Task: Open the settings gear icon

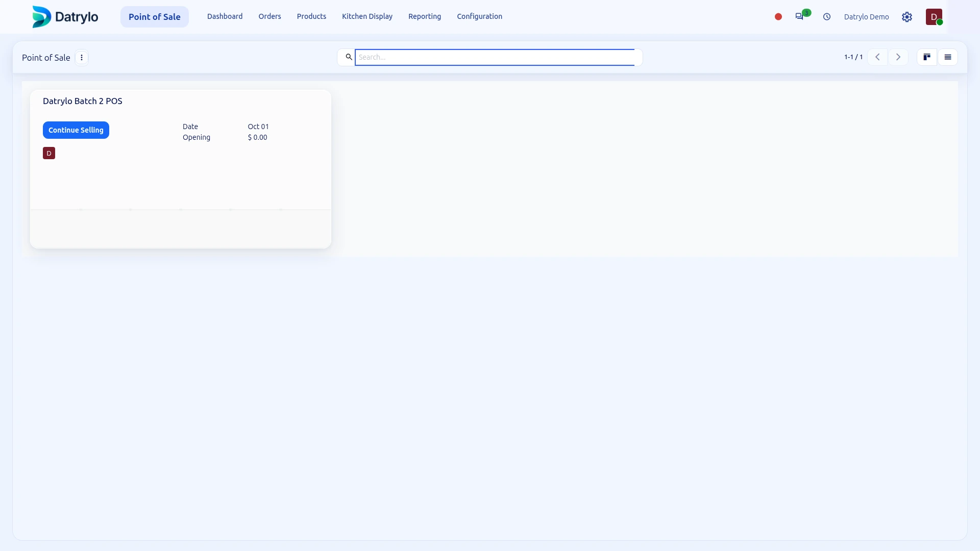Action: pos(907,17)
